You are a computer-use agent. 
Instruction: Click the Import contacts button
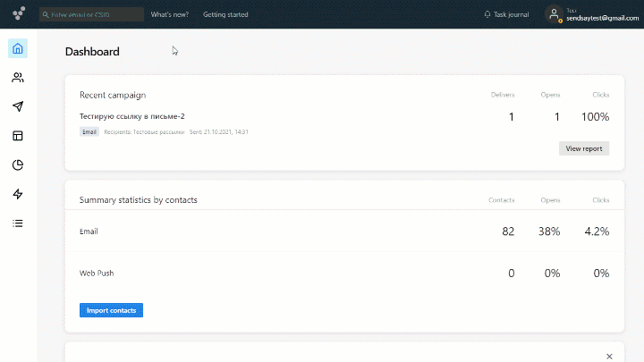click(111, 310)
